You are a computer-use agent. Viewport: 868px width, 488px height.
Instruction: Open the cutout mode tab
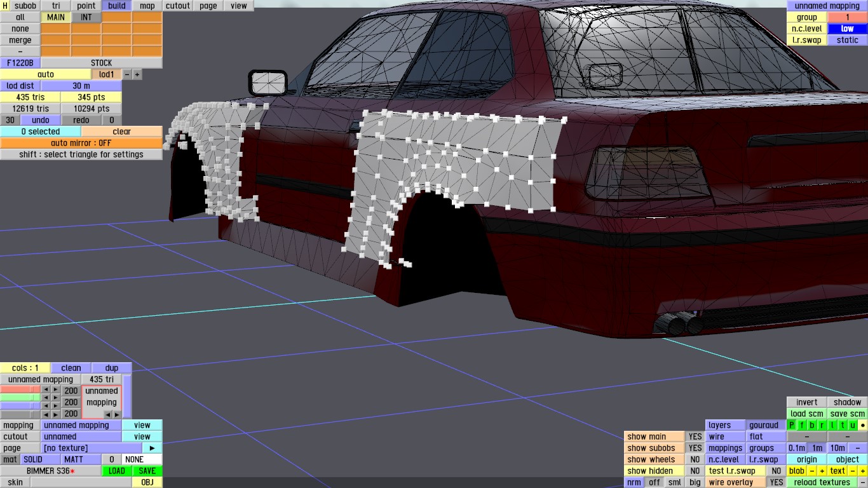[178, 6]
